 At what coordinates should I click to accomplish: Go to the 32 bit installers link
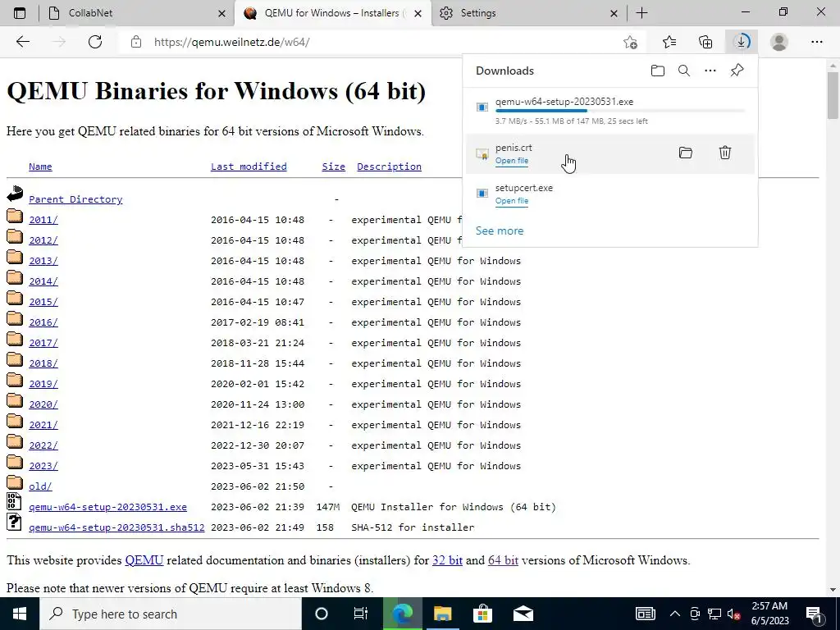pos(447,560)
